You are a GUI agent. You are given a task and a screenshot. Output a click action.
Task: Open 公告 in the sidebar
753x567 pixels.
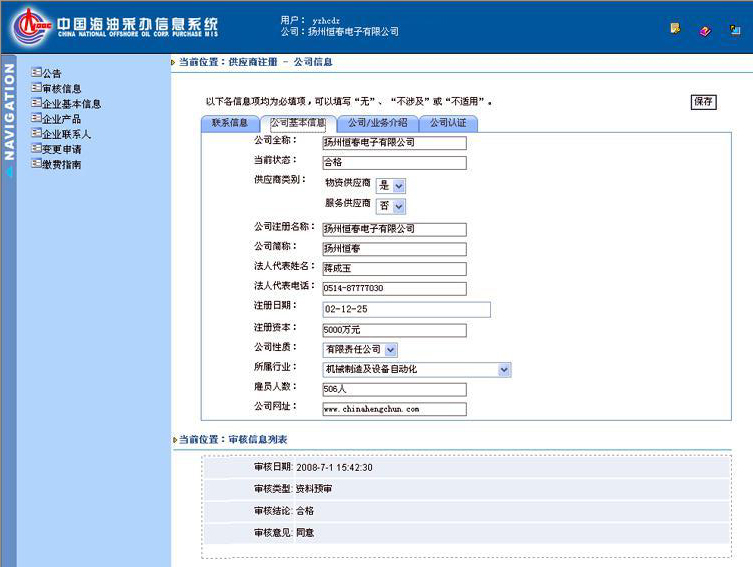coord(52,73)
